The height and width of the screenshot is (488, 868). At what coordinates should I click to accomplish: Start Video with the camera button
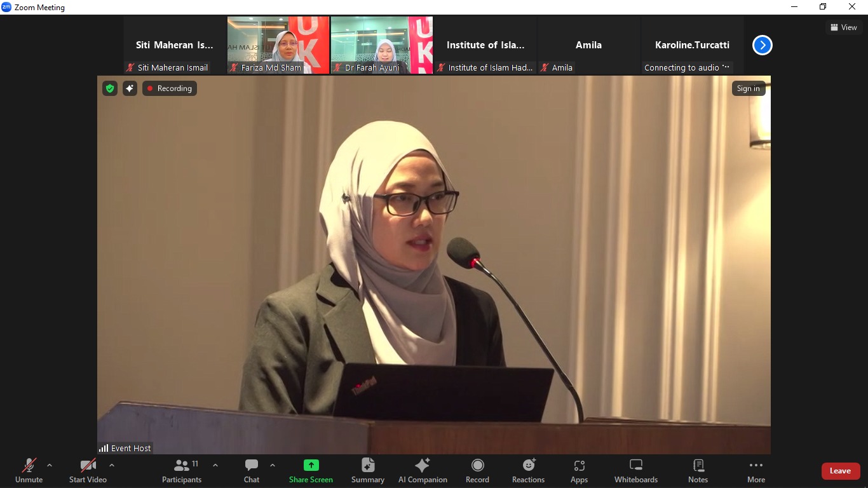pyautogui.click(x=88, y=471)
